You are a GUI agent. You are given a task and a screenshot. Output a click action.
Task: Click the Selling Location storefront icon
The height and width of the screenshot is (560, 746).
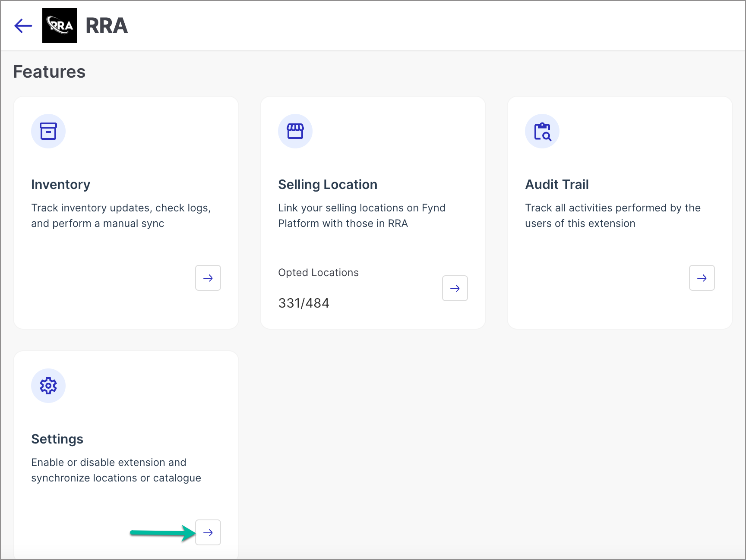coord(295,131)
